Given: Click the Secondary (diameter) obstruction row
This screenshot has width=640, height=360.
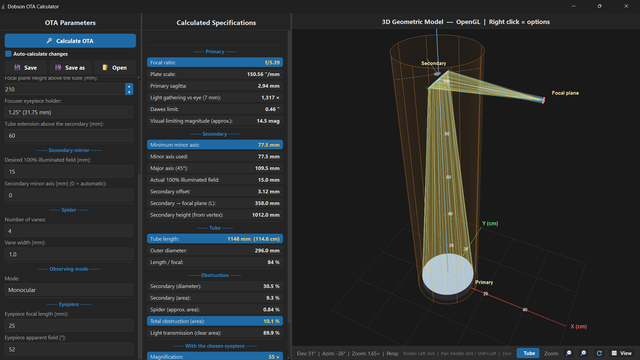Looking at the screenshot, I should pyautogui.click(x=215, y=286).
